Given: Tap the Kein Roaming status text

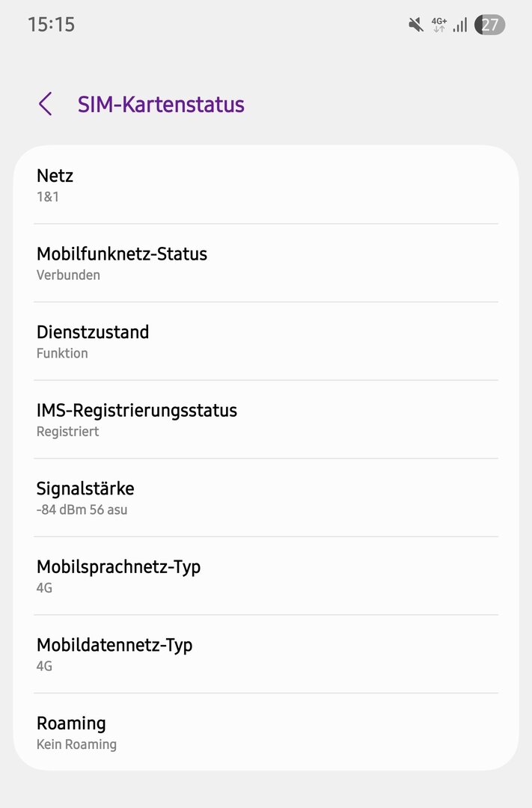Looking at the screenshot, I should click(76, 744).
